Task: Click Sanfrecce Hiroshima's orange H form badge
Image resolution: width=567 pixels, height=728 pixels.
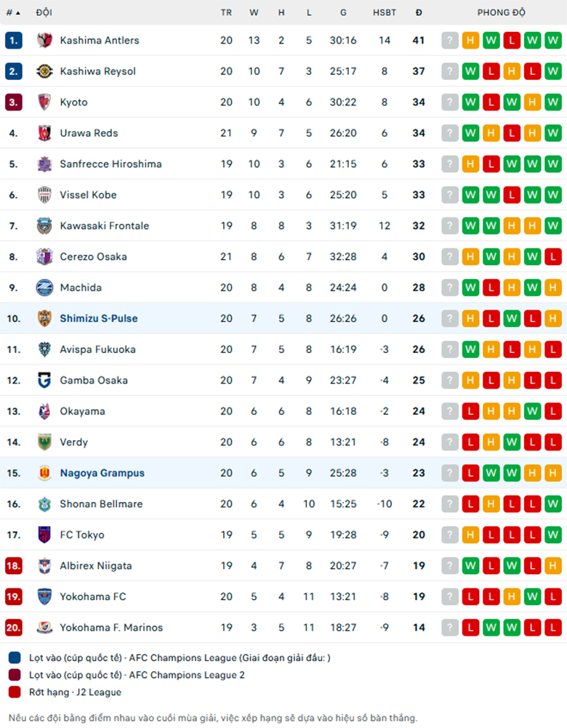Action: point(470,164)
